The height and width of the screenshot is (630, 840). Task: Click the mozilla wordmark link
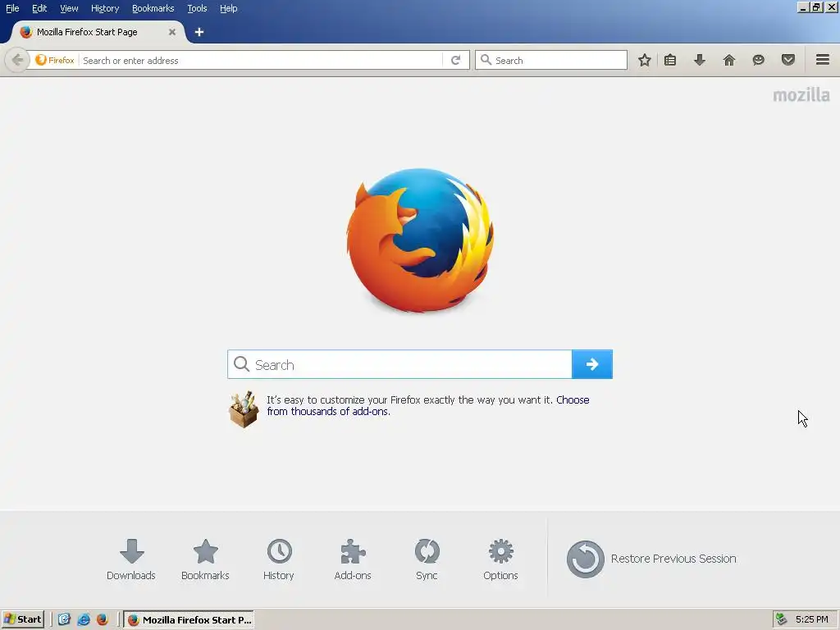(x=801, y=95)
